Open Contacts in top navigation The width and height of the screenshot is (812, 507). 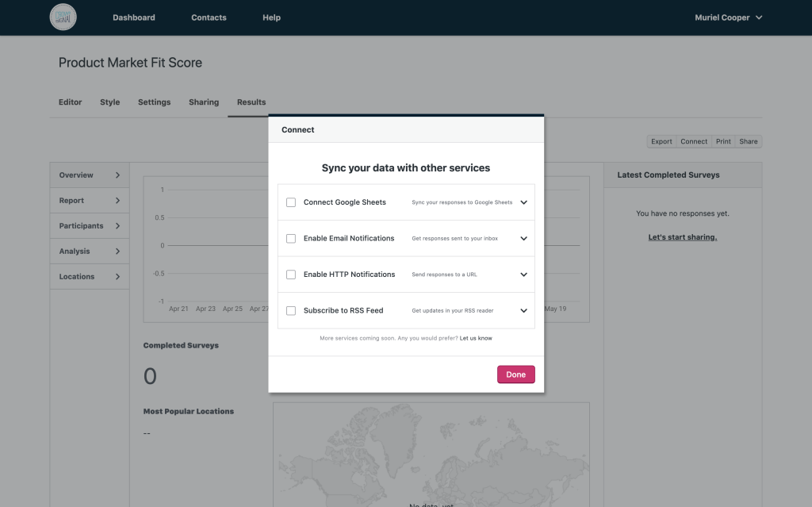(x=209, y=17)
